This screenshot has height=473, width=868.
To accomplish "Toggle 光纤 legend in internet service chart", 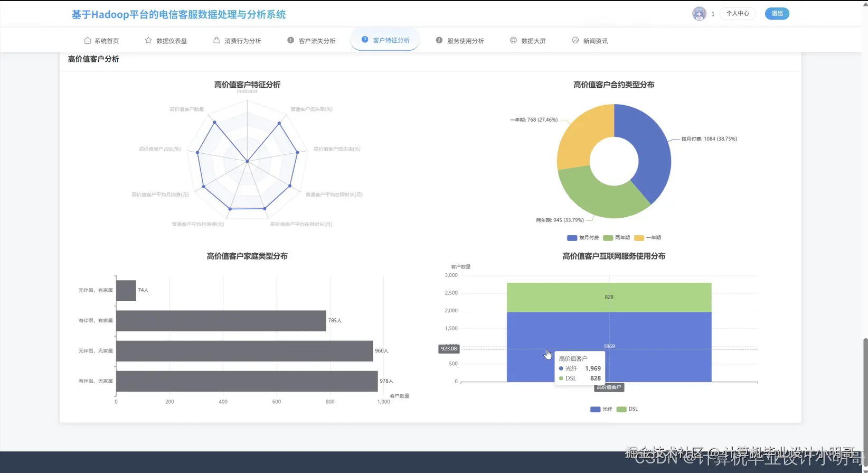I will point(601,410).
